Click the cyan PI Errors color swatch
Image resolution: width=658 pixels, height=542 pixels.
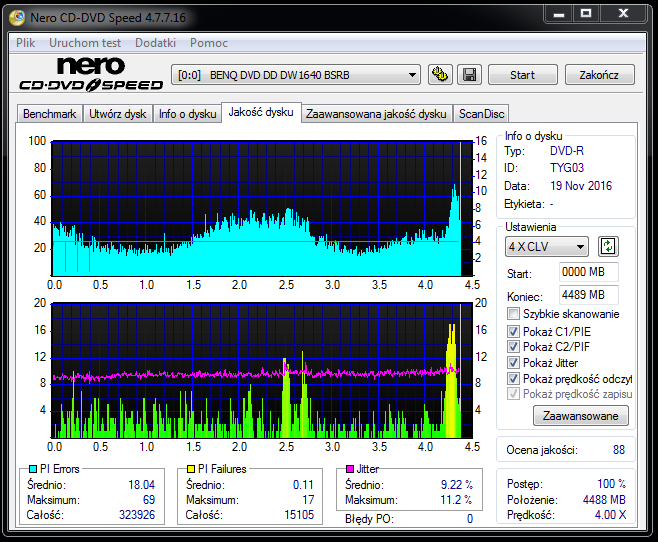pos(33,469)
